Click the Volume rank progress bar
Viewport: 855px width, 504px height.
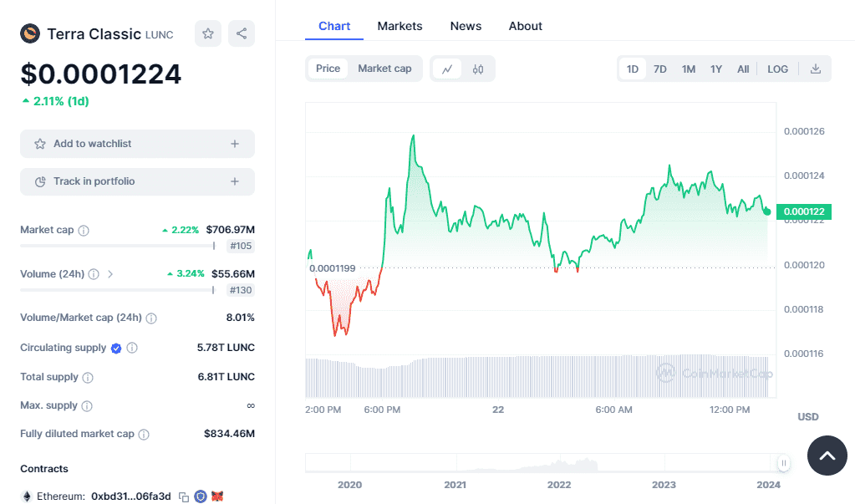(x=117, y=290)
